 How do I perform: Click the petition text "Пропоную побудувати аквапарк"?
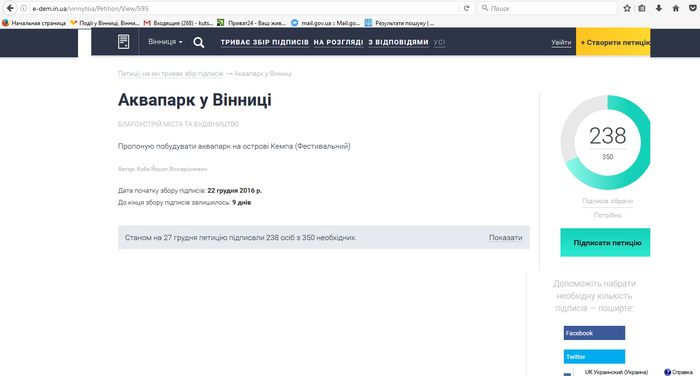click(x=234, y=146)
